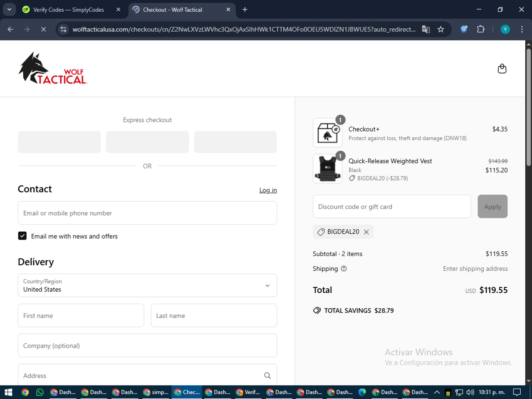
Task: Open the Chrome three-dot menu
Action: tap(522, 29)
